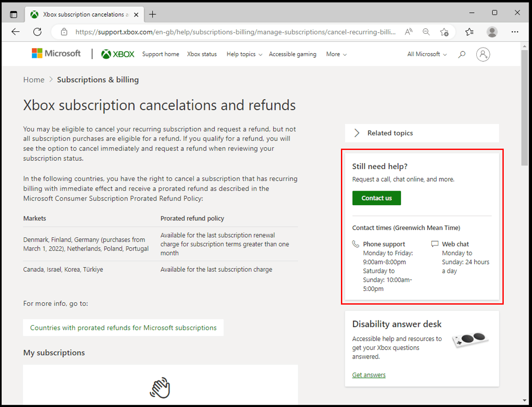Screen dimensions: 532x407
Task: Minimize the Edge browser window
Action: (x=472, y=13)
